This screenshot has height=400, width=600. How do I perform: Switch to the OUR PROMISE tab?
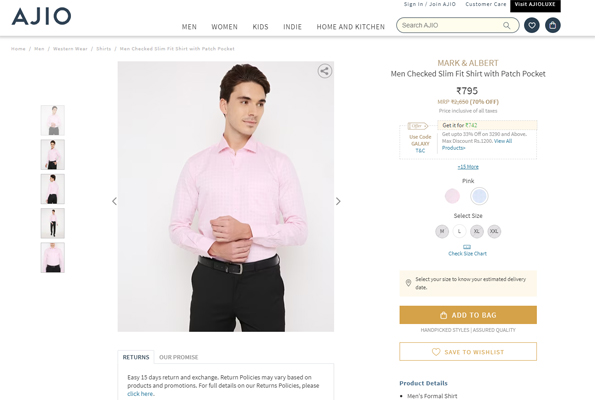[178, 357]
